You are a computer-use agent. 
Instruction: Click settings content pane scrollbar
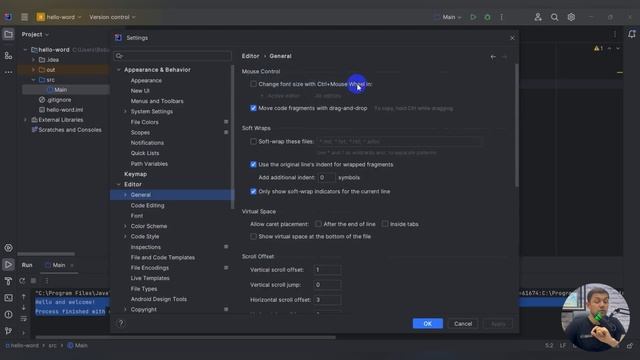pyautogui.click(x=517, y=125)
